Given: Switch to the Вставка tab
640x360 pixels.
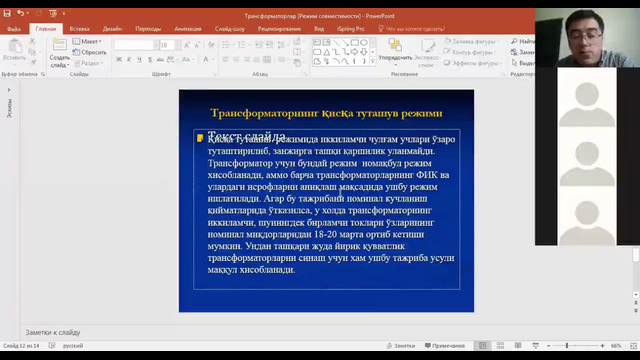Looking at the screenshot, I should point(79,29).
